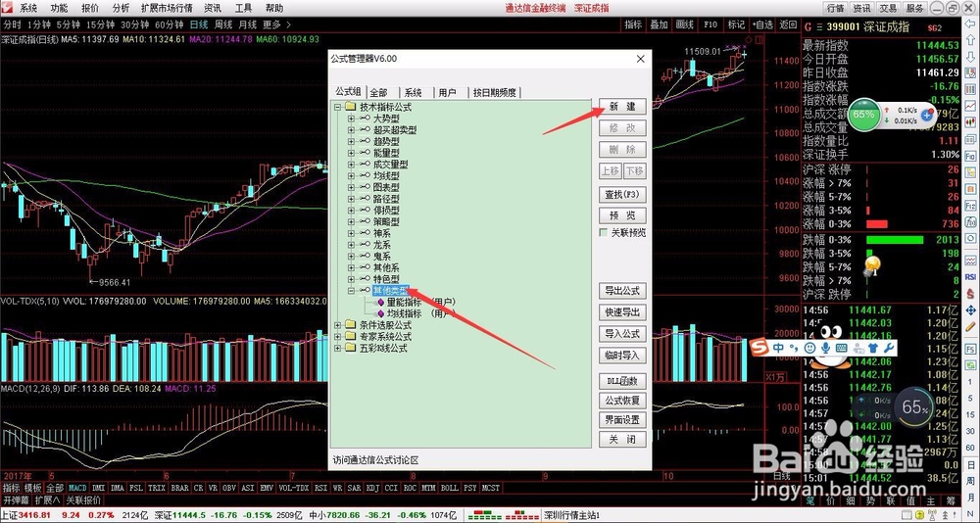Click the green 65% memory ball

(x=863, y=115)
